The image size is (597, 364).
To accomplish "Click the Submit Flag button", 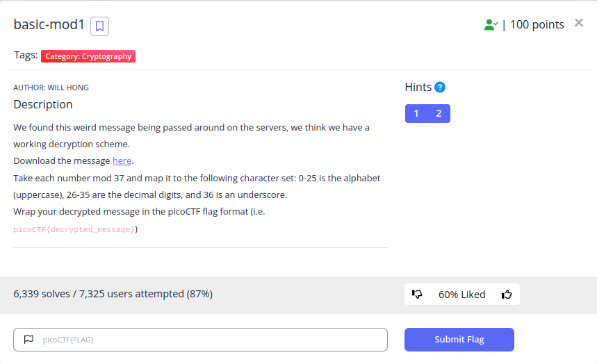I will coord(459,340).
